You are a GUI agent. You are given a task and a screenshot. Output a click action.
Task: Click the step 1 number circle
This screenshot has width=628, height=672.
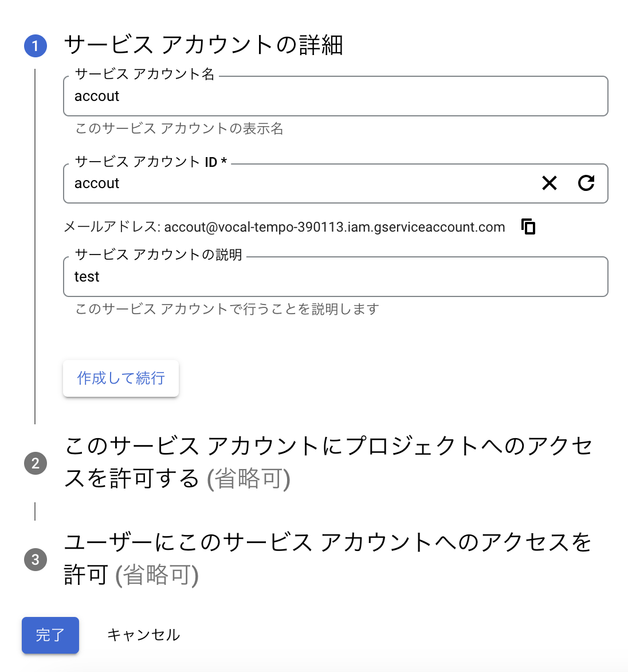tap(35, 46)
